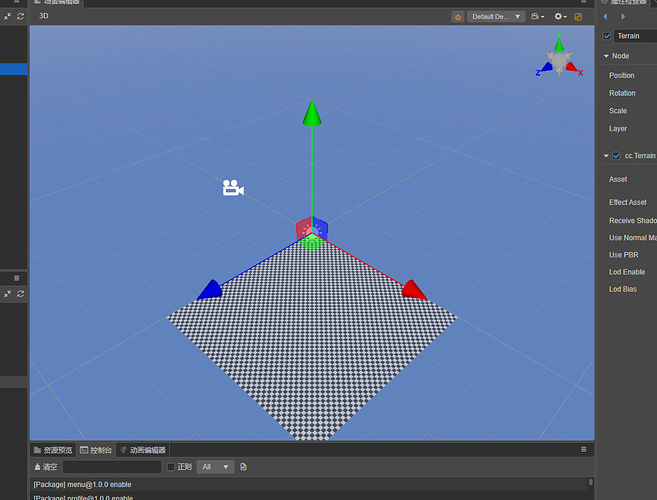The height and width of the screenshot is (500, 657).
Task: Click the red X-axis move arrow
Action: [414, 289]
